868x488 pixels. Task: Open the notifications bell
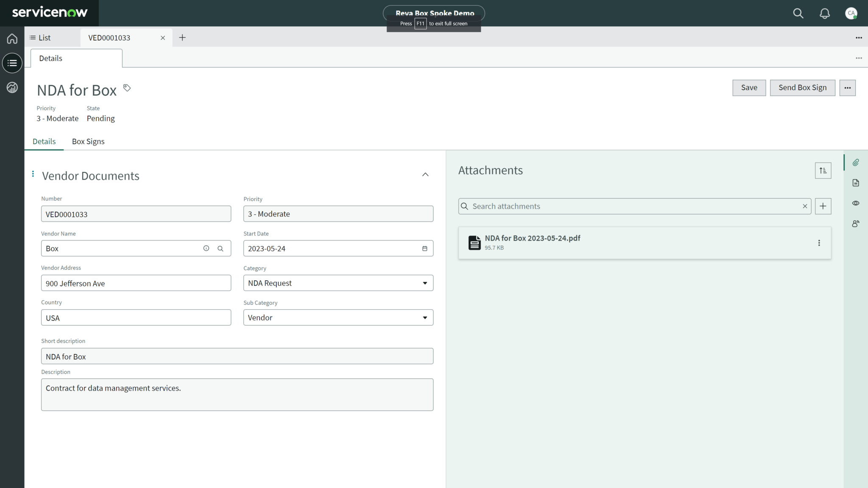[824, 13]
